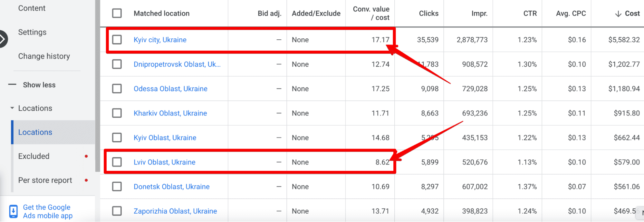644x222 pixels.
Task: Sort by the Clicks column header
Action: (x=428, y=14)
